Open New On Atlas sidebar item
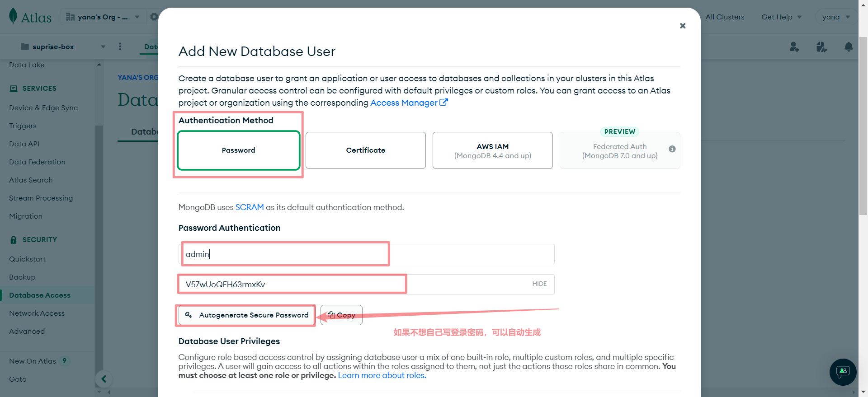Viewport: 868px width, 397px height. [33, 361]
